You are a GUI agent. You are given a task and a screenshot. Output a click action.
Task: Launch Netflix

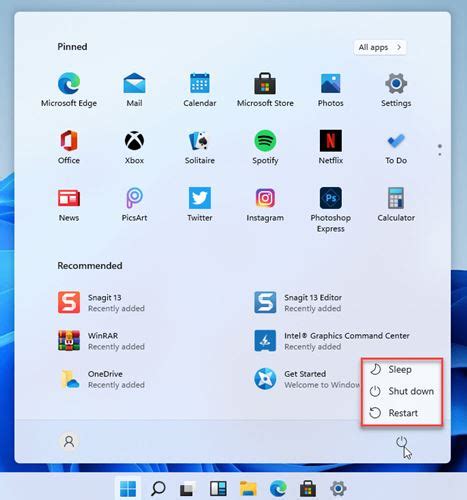pos(330,147)
